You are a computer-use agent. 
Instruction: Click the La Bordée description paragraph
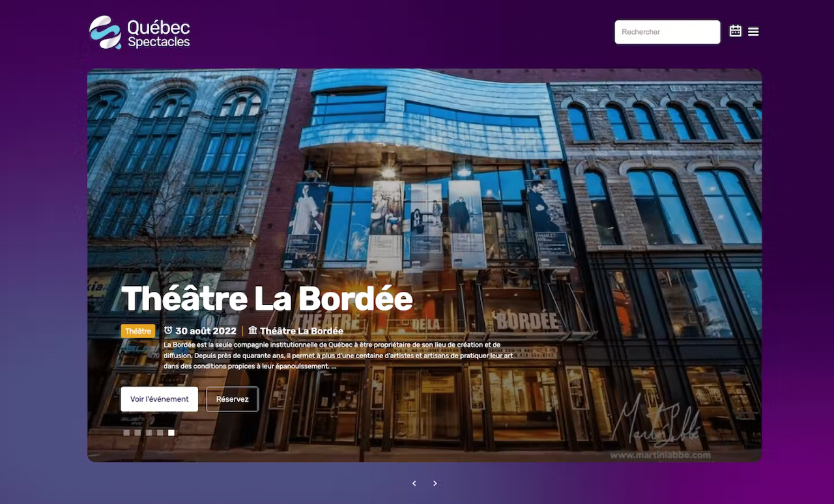point(338,355)
